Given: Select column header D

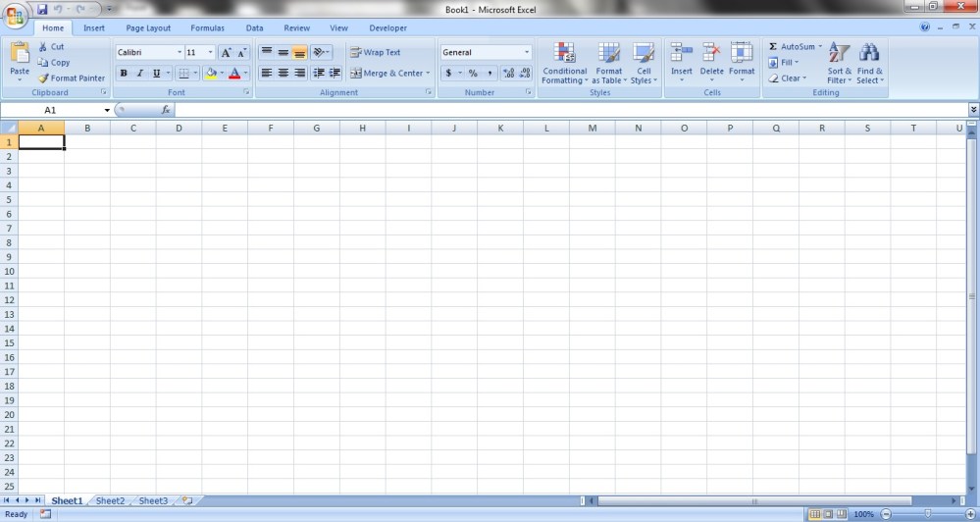Looking at the screenshot, I should [179, 128].
